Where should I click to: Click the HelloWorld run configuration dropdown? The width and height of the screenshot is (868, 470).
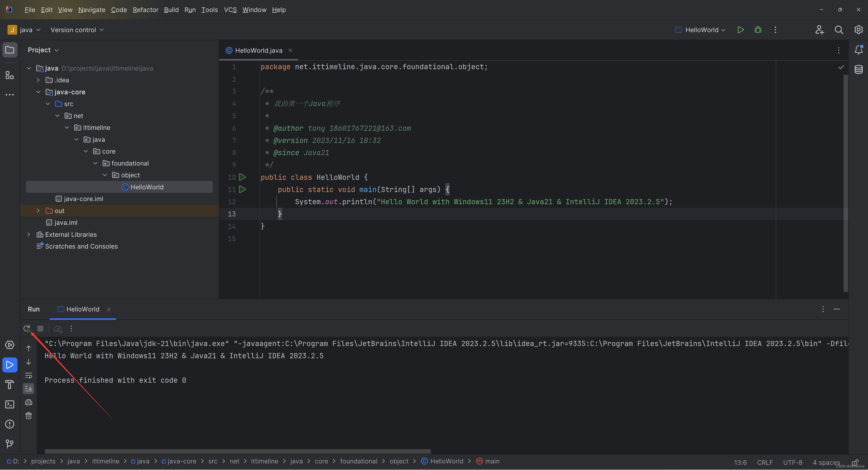click(x=701, y=30)
